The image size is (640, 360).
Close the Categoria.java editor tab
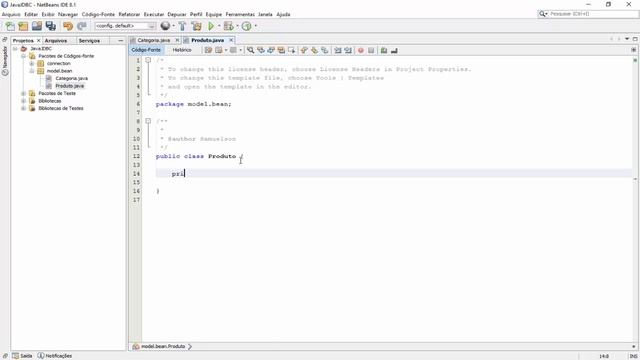coord(177,40)
